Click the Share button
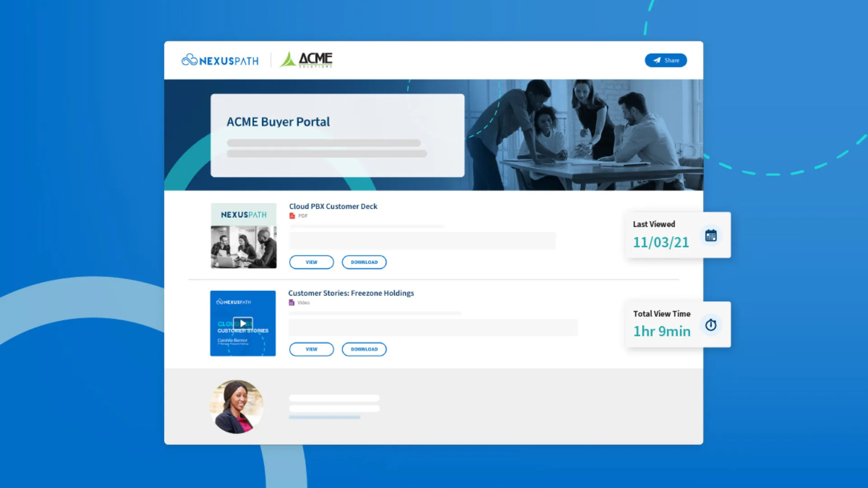Viewport: 868px width, 488px height. (665, 60)
